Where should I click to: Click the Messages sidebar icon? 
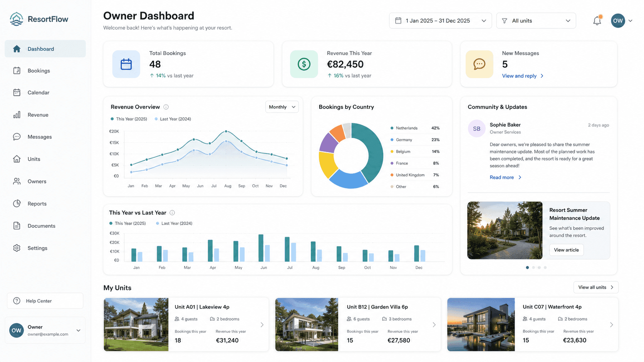pyautogui.click(x=17, y=137)
